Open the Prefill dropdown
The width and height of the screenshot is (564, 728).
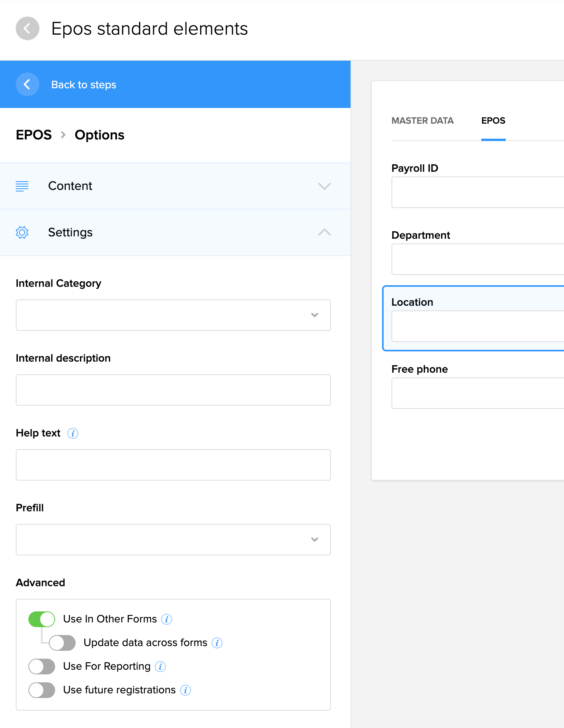[x=173, y=540]
